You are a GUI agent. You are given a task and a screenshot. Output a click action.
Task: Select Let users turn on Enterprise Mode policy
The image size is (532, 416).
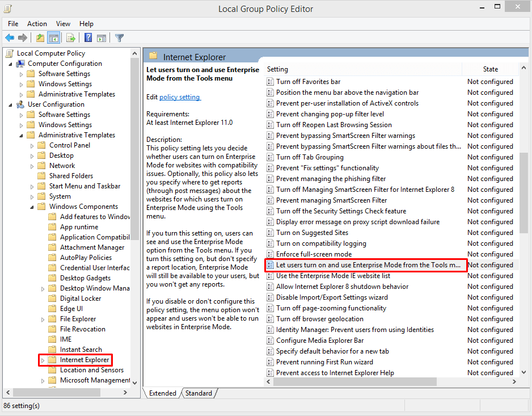pyautogui.click(x=368, y=265)
